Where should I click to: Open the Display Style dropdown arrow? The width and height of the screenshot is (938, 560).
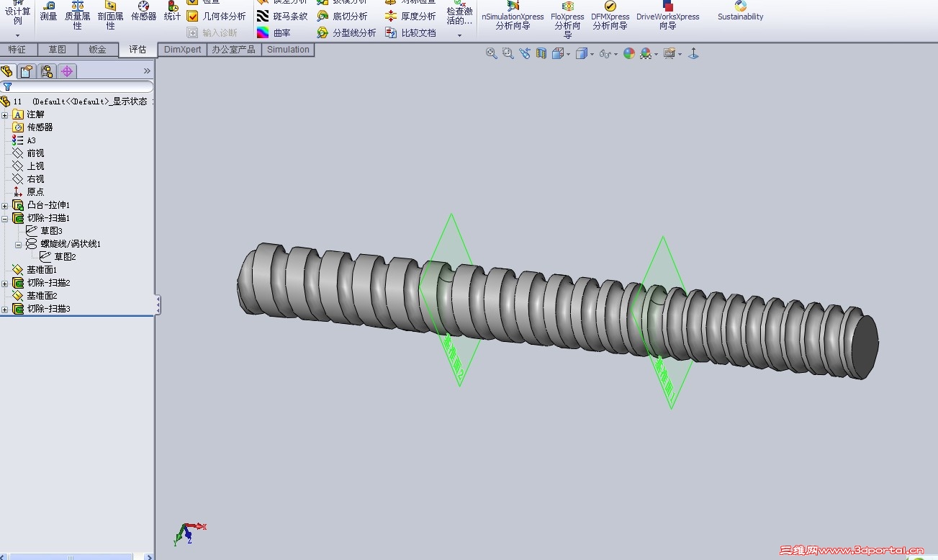(592, 54)
